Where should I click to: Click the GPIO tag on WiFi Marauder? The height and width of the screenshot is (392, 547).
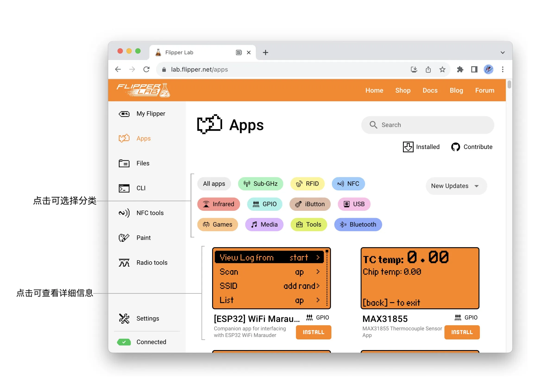[x=318, y=317]
